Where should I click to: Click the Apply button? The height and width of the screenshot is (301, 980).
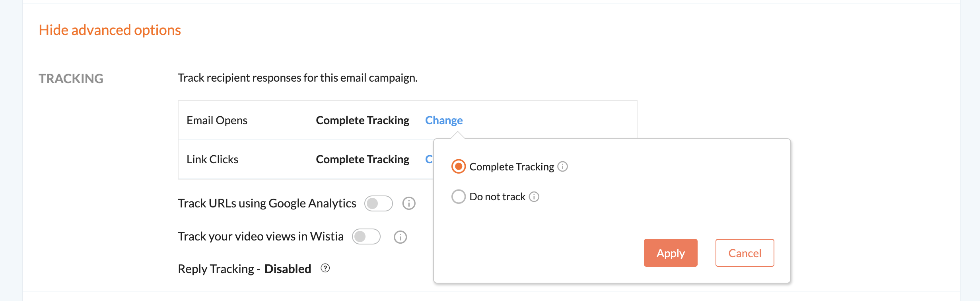[x=671, y=253]
